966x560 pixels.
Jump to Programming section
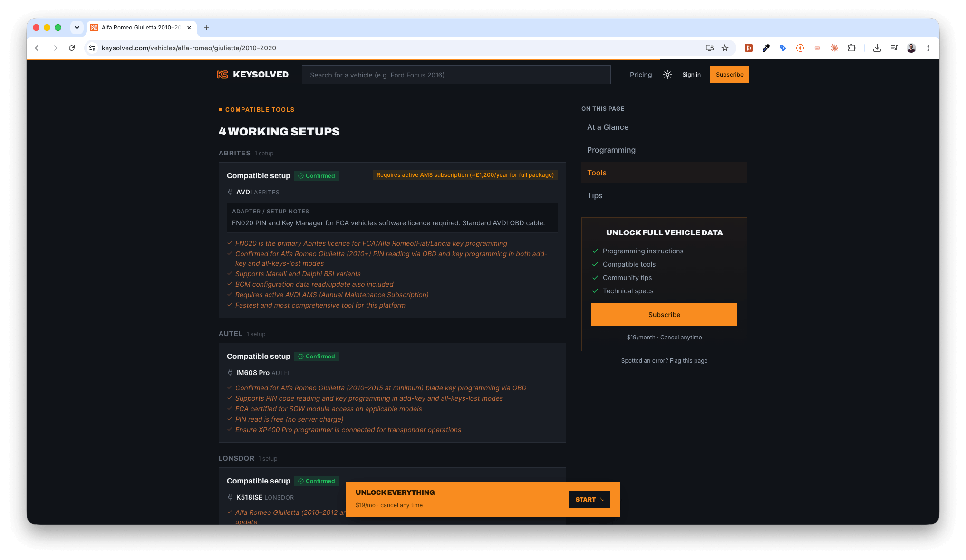(x=611, y=150)
